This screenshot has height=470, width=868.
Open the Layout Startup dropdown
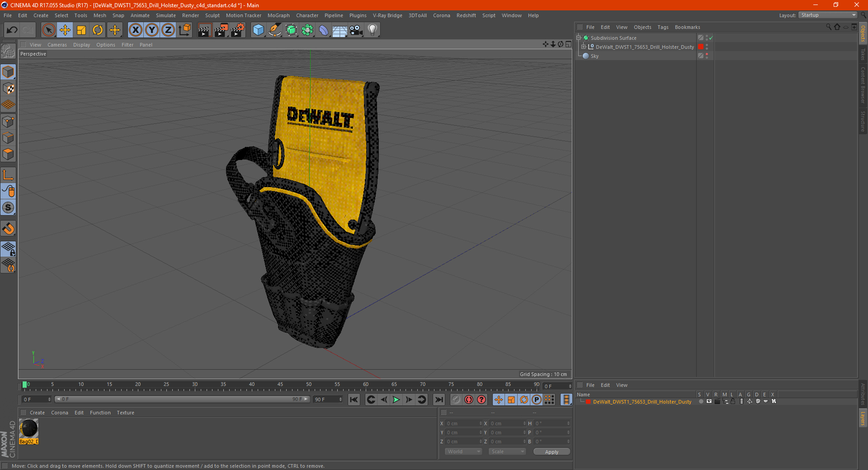pos(828,15)
